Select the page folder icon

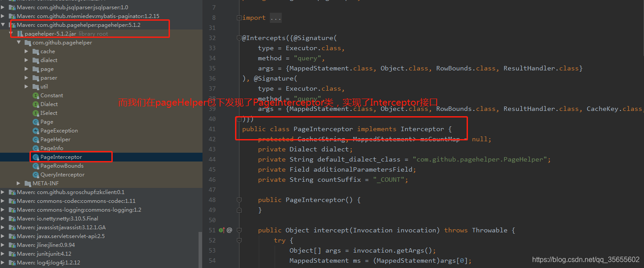tap(36, 69)
